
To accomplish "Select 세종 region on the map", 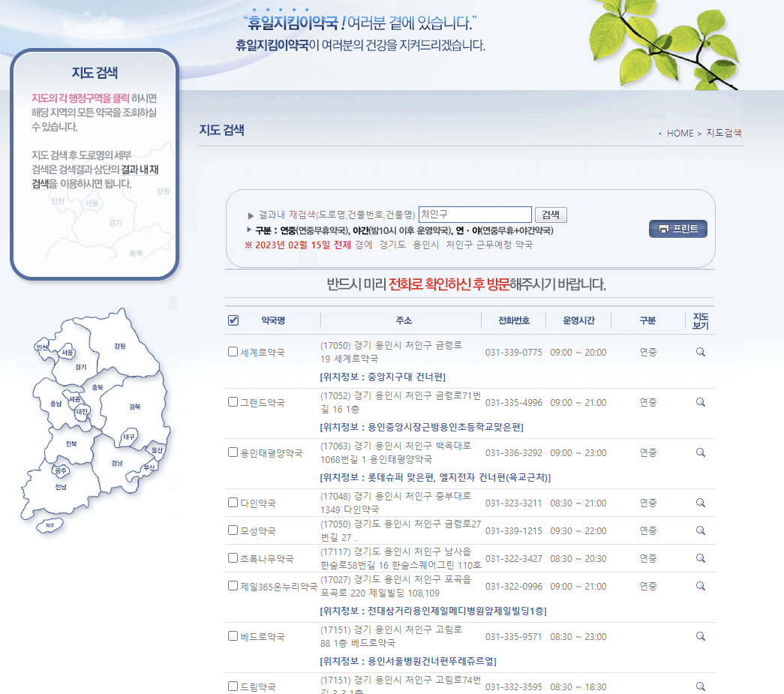I will (x=75, y=399).
